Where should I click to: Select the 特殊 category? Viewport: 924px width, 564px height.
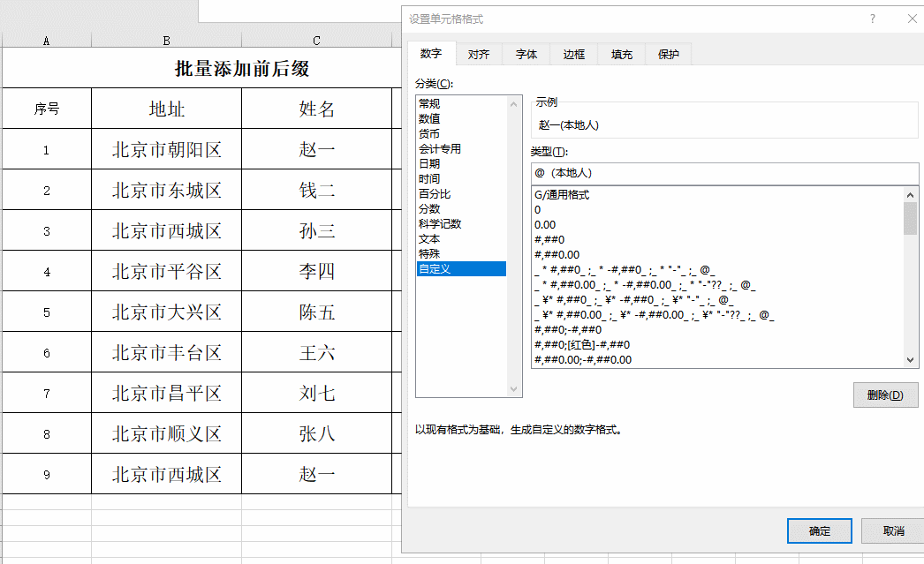click(461, 253)
